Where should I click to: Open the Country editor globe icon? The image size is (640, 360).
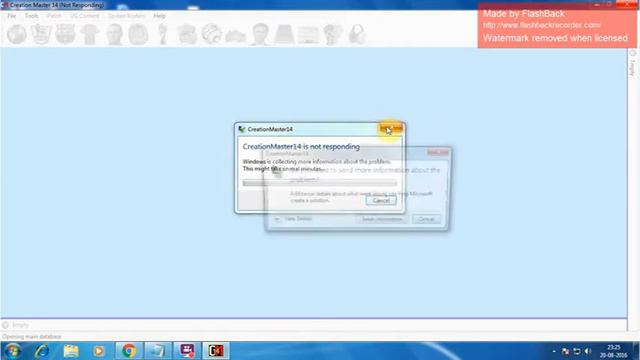click(17, 34)
